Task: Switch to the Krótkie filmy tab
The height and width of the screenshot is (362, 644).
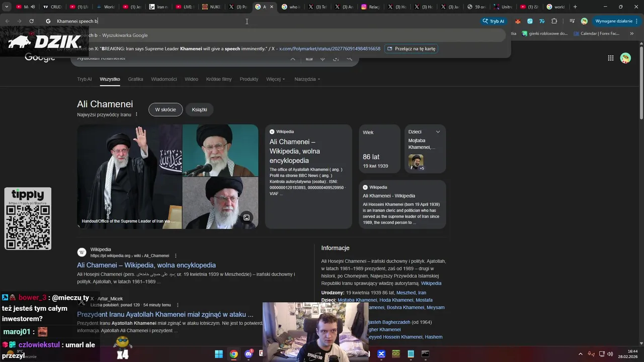Action: tap(219, 79)
